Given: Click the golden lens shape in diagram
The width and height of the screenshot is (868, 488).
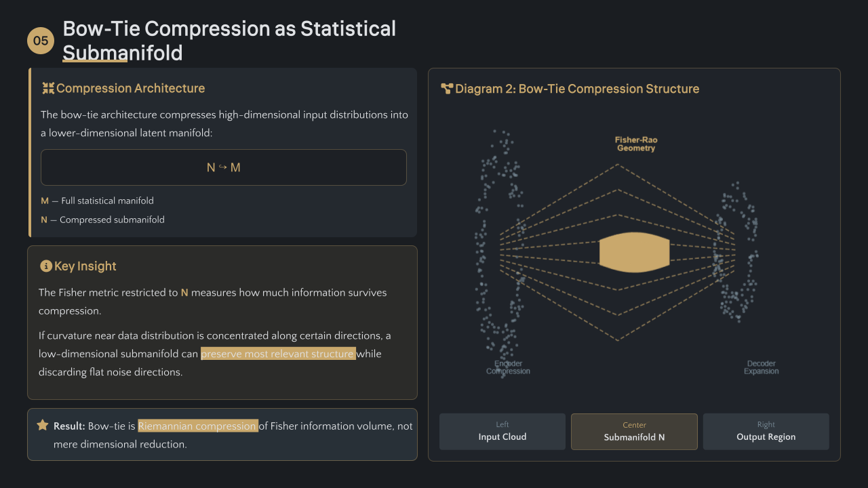Looking at the screenshot, I should tap(635, 252).
